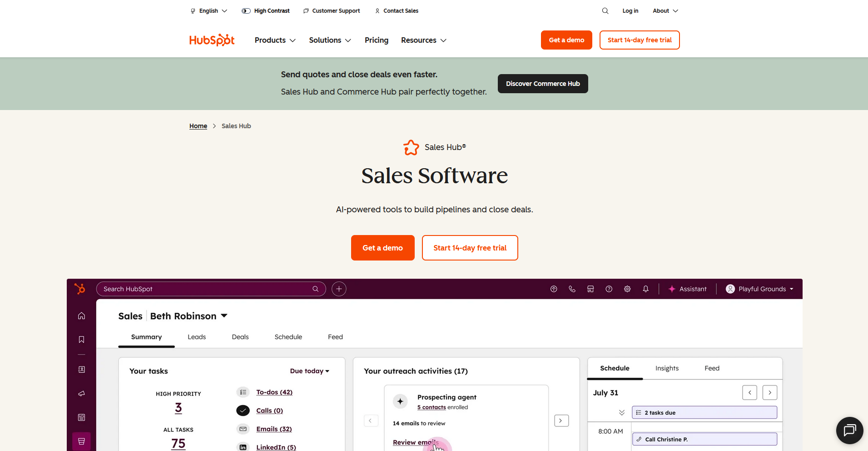Open the Emails (32) link
The width and height of the screenshot is (868, 451).
[x=274, y=429]
